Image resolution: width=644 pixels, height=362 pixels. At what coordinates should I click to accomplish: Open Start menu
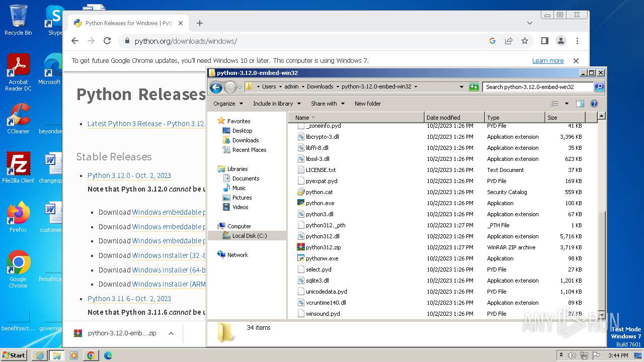point(14,355)
